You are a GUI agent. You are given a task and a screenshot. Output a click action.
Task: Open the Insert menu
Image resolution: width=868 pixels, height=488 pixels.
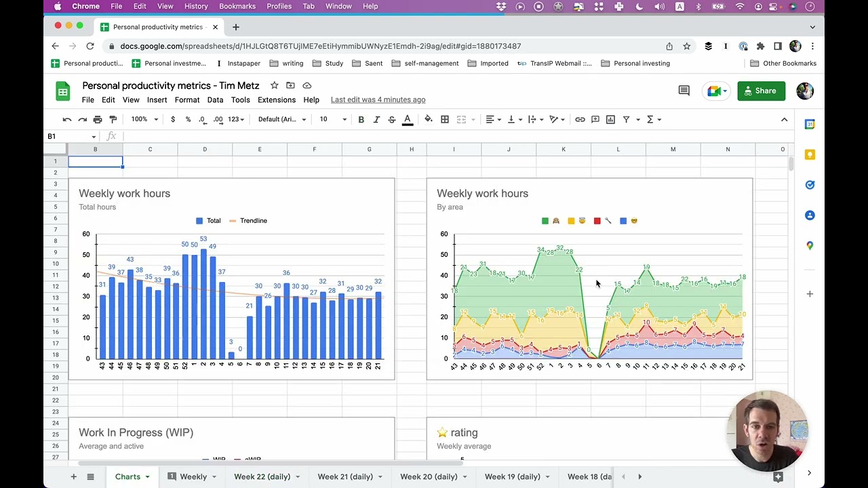pyautogui.click(x=157, y=100)
